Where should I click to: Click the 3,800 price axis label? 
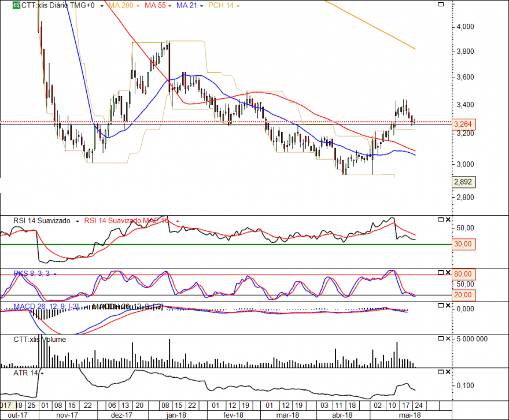click(465, 51)
